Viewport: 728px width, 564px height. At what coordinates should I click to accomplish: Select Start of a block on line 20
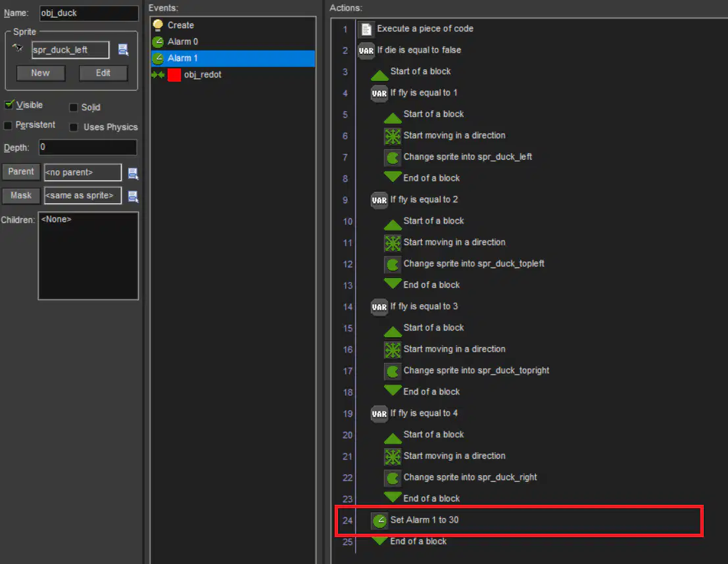(424, 435)
